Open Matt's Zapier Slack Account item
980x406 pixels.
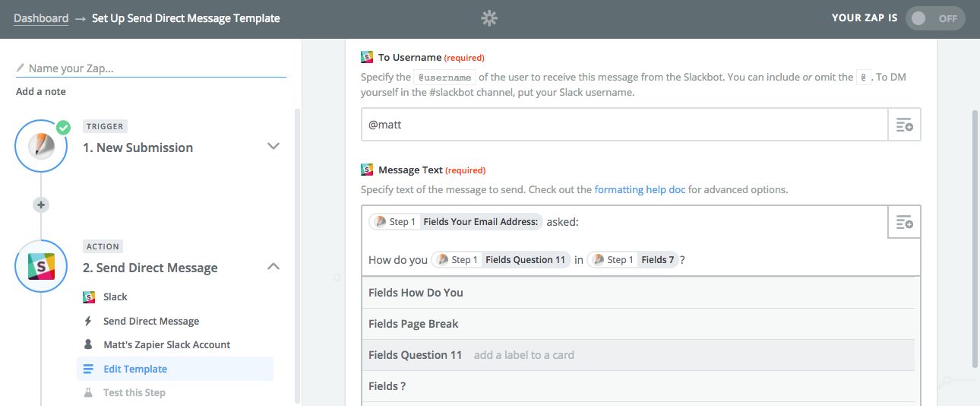tap(166, 344)
